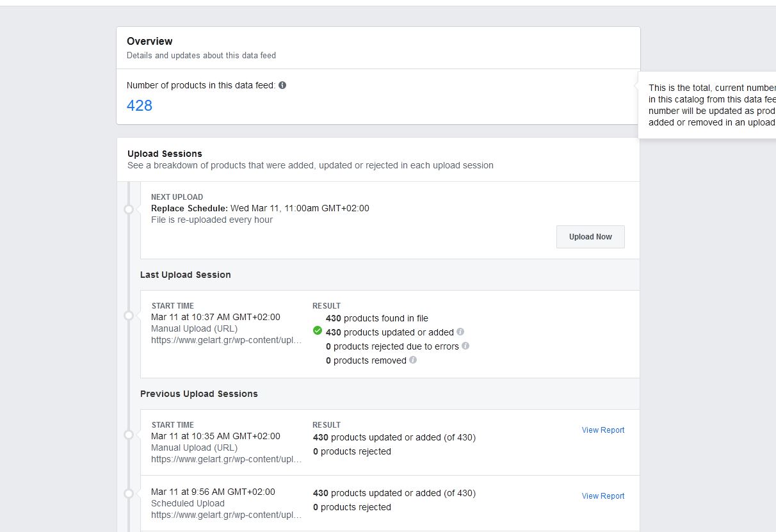Click info icon beside number of products
This screenshot has height=532, width=776.
[282, 85]
